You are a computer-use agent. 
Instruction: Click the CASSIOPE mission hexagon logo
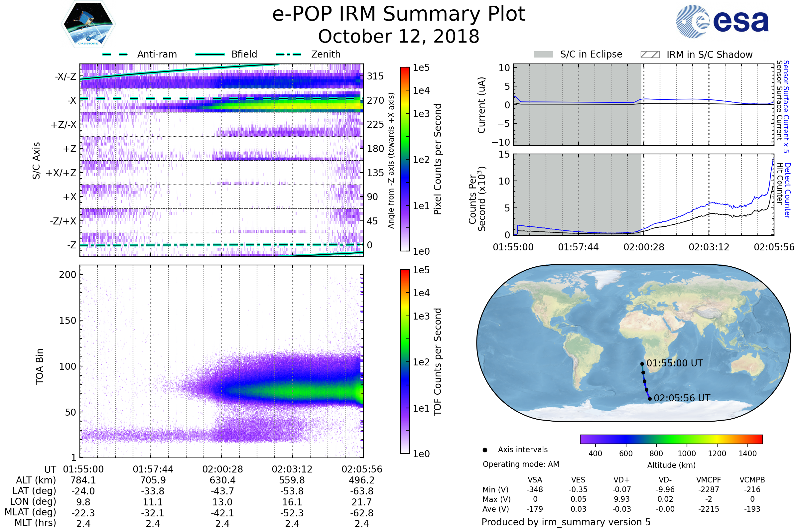click(x=88, y=24)
